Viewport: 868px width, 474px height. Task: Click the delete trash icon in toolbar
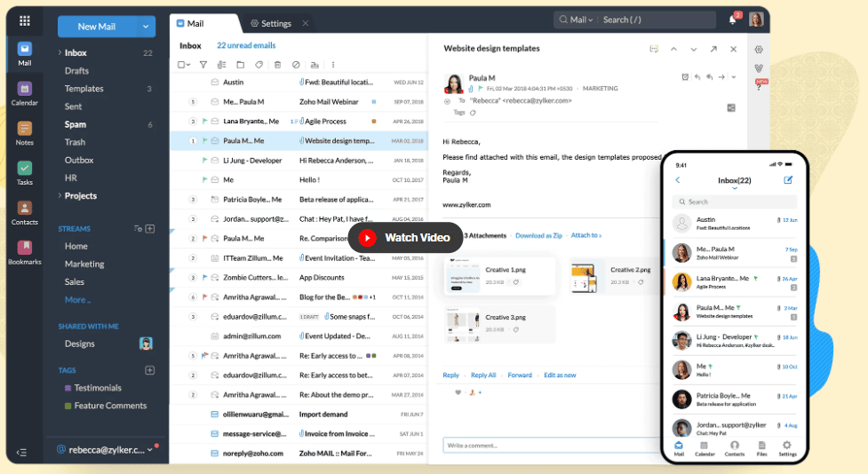[x=277, y=65]
